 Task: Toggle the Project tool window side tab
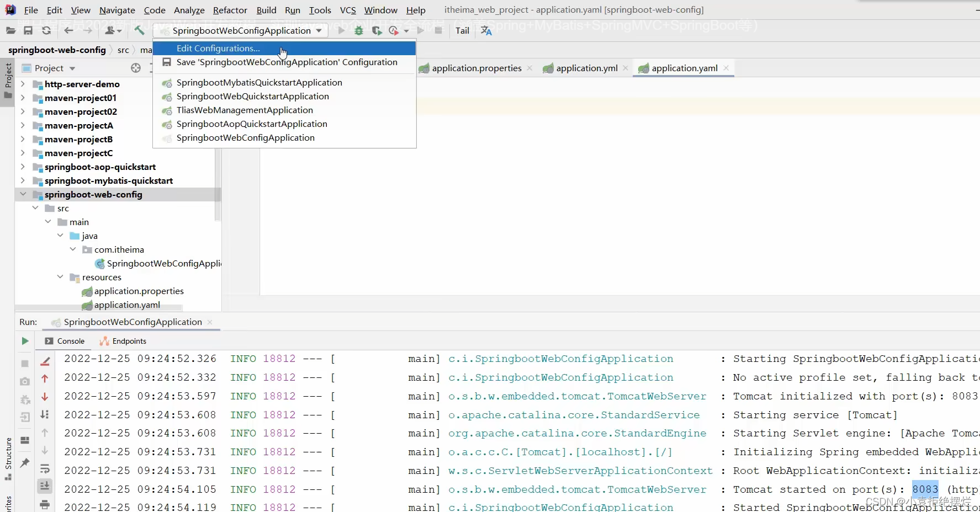8,82
